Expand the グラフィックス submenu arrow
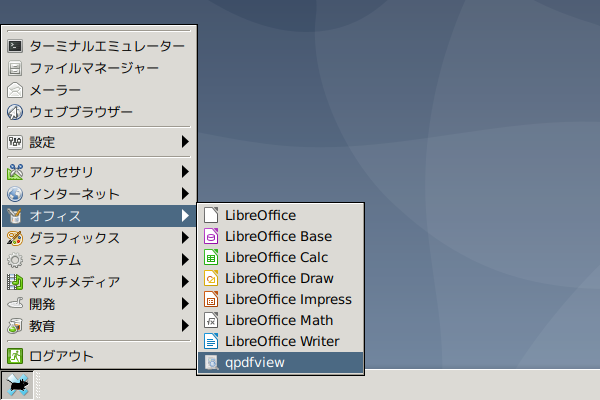600x400 pixels. coord(185,238)
